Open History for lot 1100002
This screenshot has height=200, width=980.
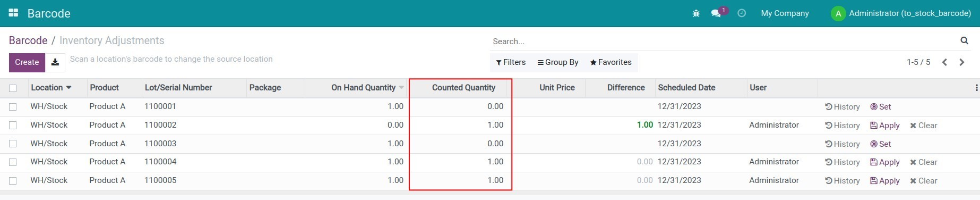(843, 126)
